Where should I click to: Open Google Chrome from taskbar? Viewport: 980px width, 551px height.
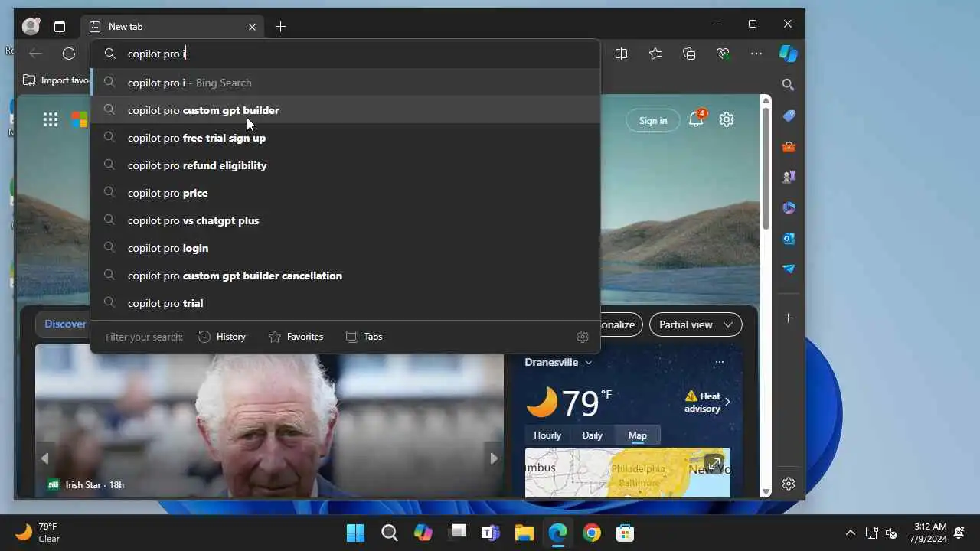[591, 533]
